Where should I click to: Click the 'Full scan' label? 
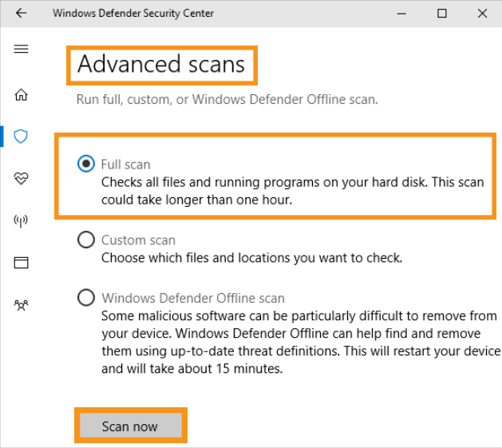125,165
